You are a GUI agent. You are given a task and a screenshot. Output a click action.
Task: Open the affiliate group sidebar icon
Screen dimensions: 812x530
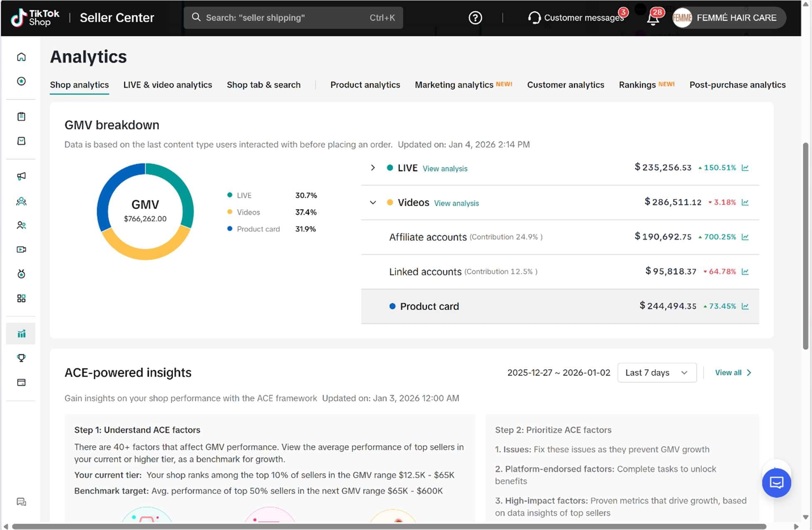coord(21,202)
